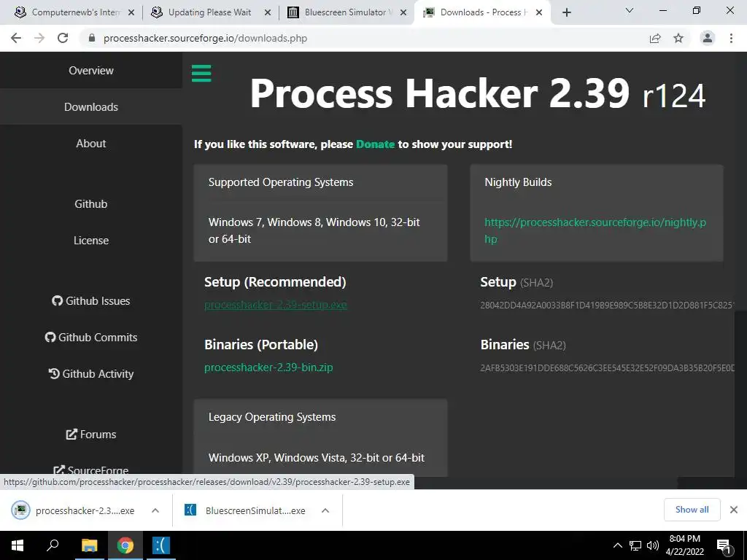Open the Windows Start menu
747x560 pixels.
18,545
